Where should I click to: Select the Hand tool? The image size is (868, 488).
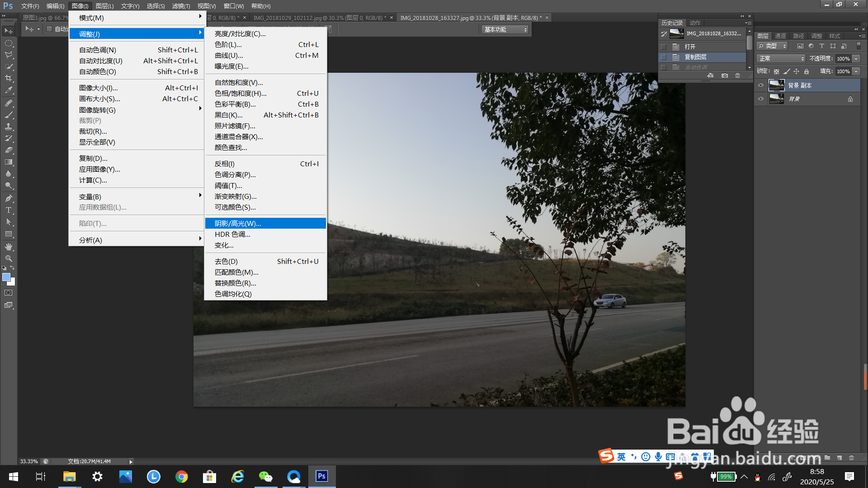[x=9, y=247]
